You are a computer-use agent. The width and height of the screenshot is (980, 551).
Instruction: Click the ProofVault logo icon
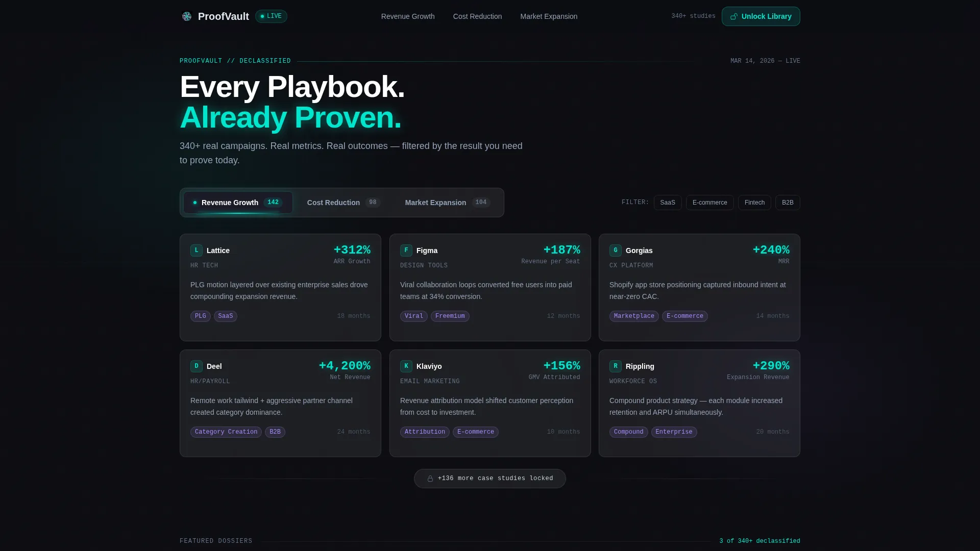click(187, 16)
